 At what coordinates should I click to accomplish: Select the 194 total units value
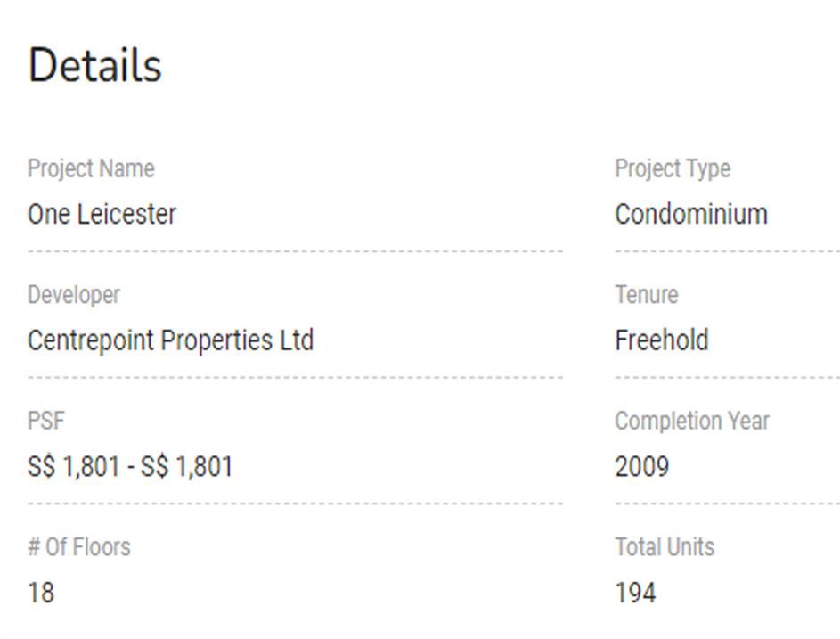pyautogui.click(x=635, y=593)
